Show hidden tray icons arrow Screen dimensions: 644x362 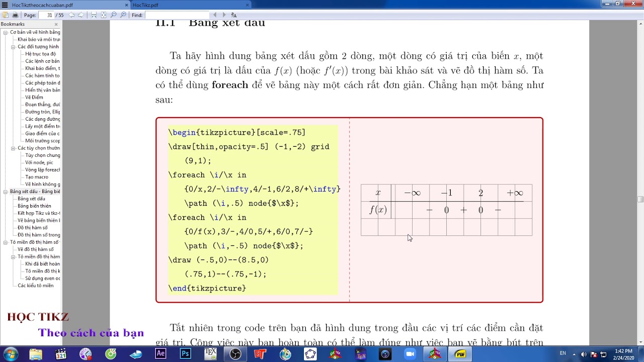[575, 354]
